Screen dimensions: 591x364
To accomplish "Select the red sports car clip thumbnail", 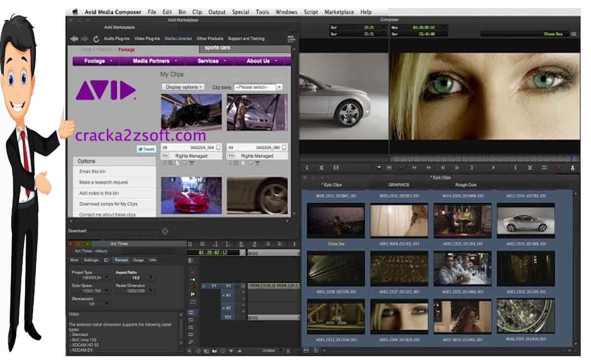I will click(191, 195).
